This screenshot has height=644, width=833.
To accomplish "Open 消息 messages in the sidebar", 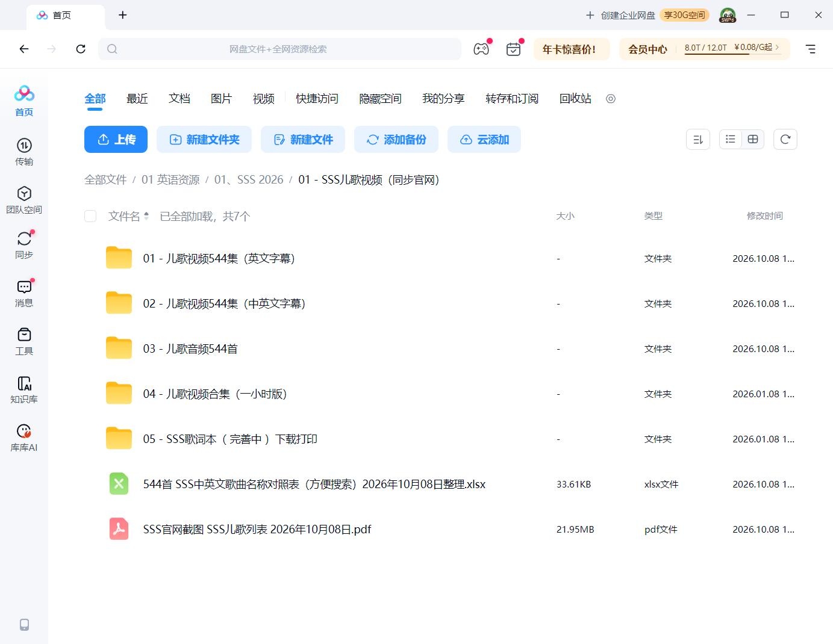I will (24, 293).
